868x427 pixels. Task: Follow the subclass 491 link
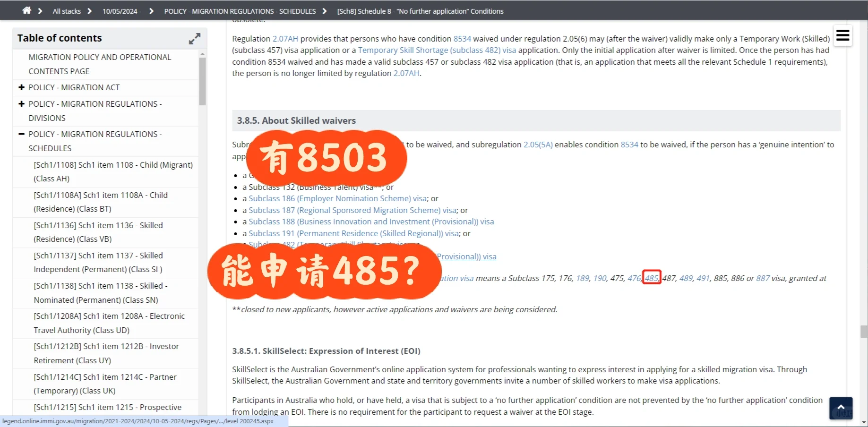point(703,278)
